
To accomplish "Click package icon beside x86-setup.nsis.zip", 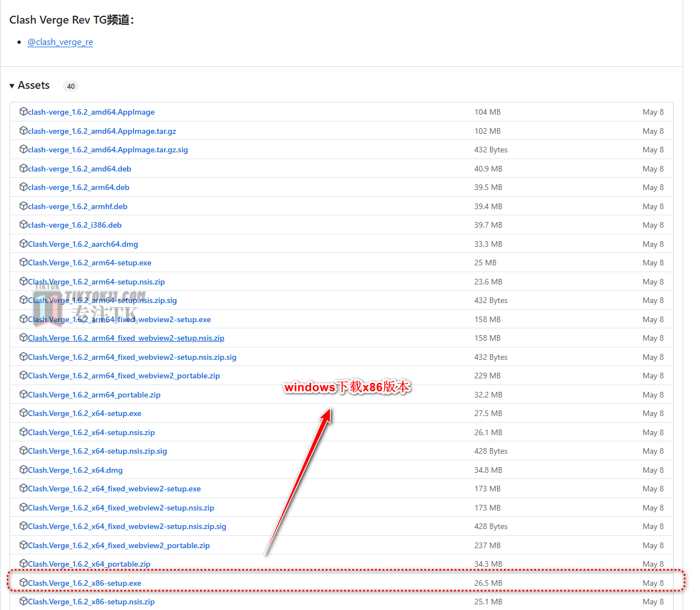I will tap(24, 601).
